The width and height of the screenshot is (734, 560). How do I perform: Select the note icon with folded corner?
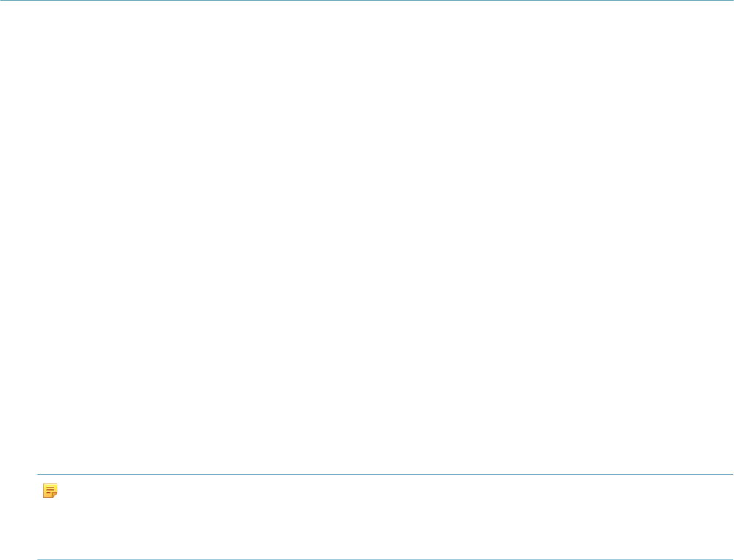click(x=50, y=490)
